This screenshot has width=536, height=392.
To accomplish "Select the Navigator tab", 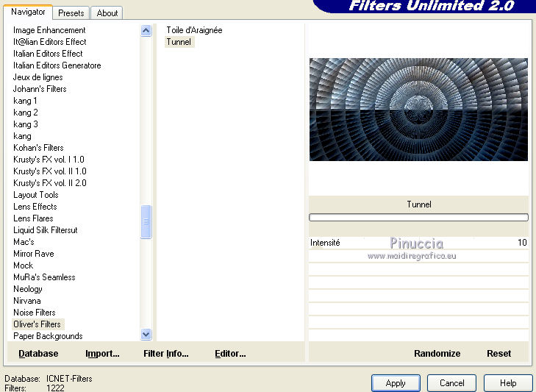I will click(x=28, y=12).
